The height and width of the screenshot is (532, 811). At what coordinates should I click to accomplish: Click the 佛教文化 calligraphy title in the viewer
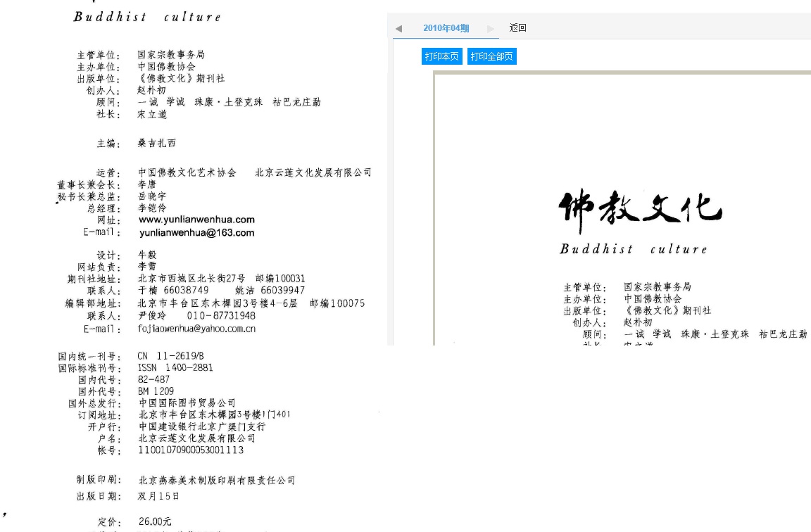[640, 210]
